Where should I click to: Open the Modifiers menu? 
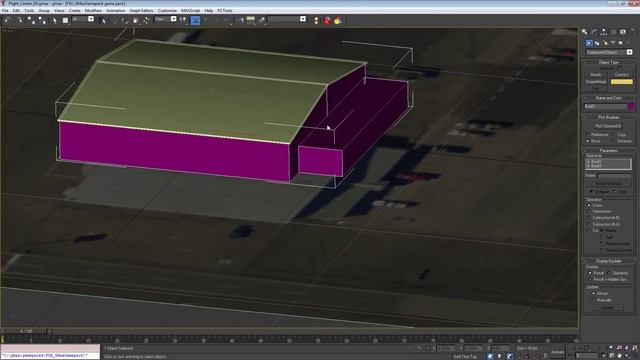click(x=93, y=11)
